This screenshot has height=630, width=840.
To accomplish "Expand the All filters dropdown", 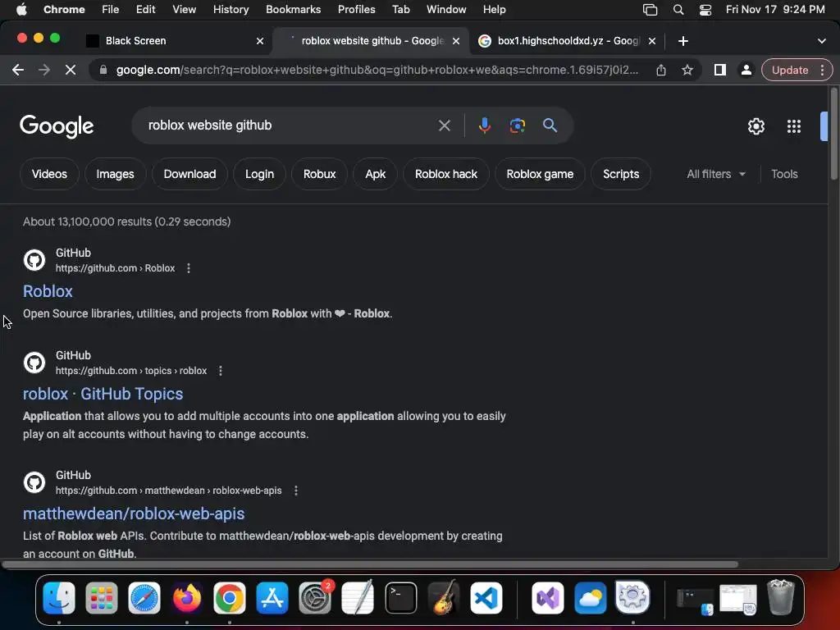I will [715, 174].
